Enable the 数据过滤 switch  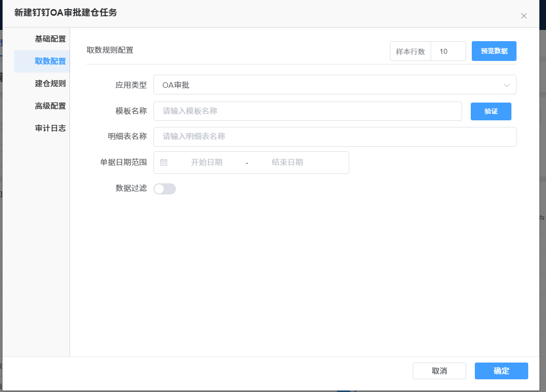pyautogui.click(x=165, y=189)
